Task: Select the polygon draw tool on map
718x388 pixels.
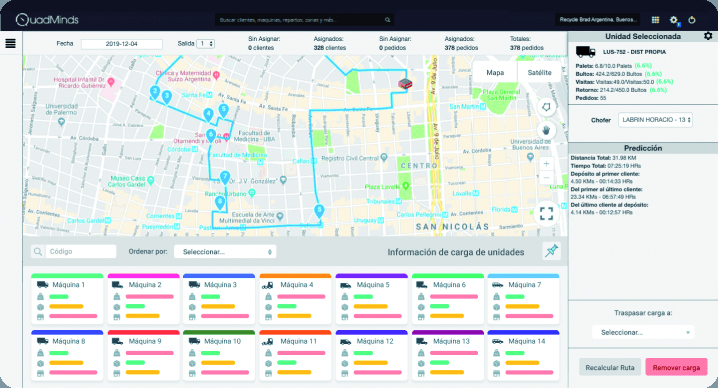Action: coord(546,107)
